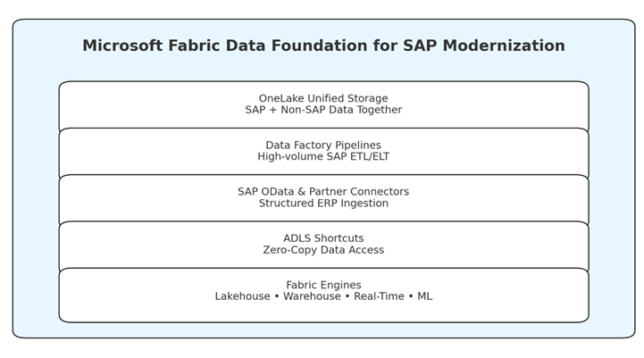
Task: Select the Data Factory Pipelines heading
Action: point(323,145)
